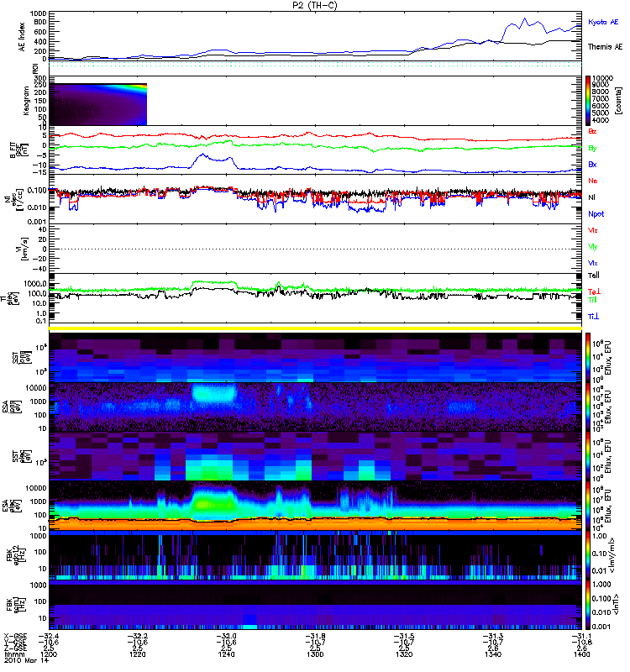Screen dimensions: 630x672
Task: Open the keogram image thumbnail
Action: (98, 104)
